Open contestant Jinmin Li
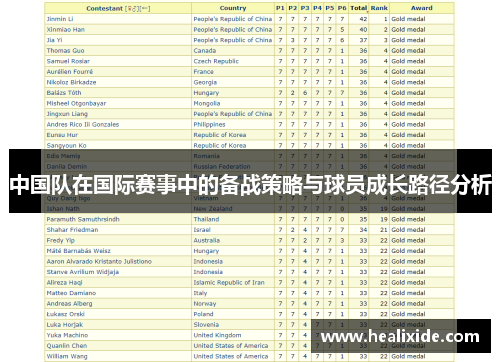The width and height of the screenshot is (500, 362). click(x=60, y=19)
